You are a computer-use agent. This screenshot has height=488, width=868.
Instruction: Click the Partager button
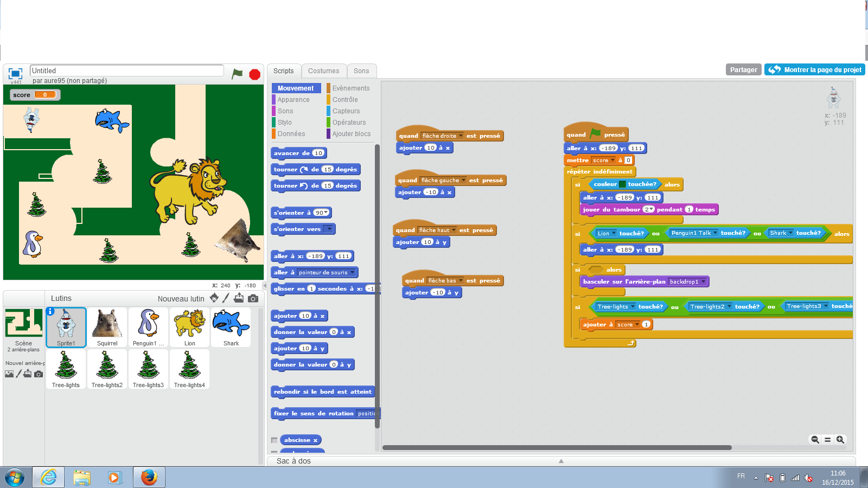tap(743, 70)
